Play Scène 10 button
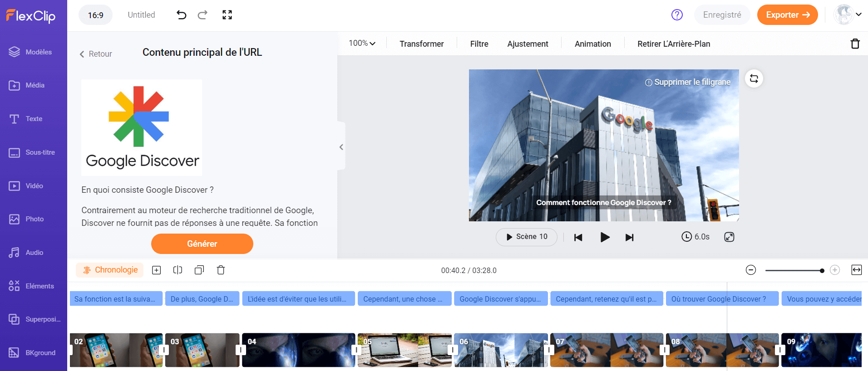 click(x=527, y=237)
